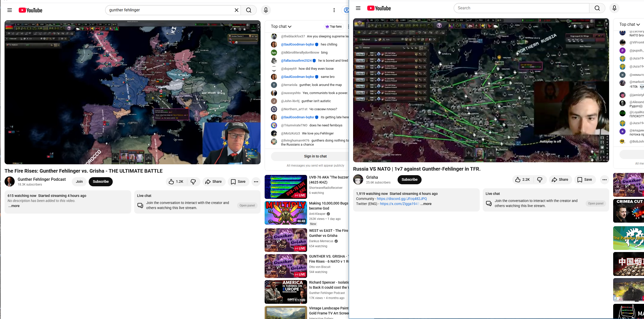
Task: Click voice search microphone in left window
Action: tap(266, 10)
